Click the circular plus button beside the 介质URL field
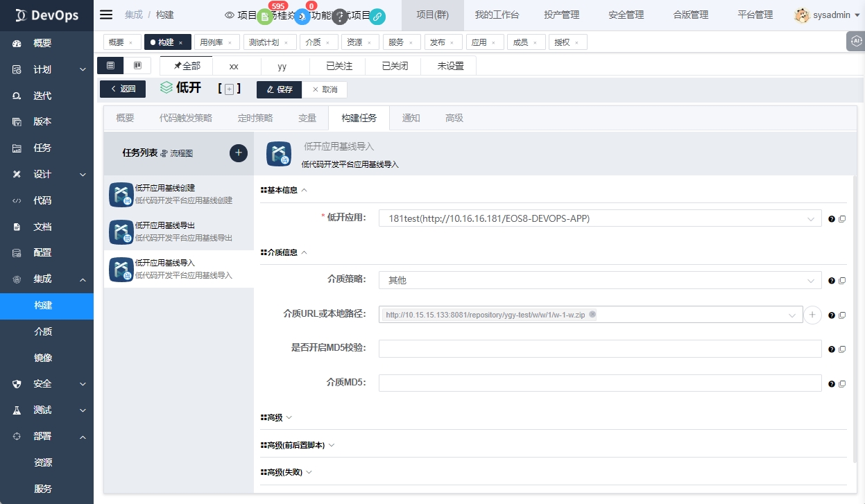This screenshot has width=865, height=504. [812, 315]
